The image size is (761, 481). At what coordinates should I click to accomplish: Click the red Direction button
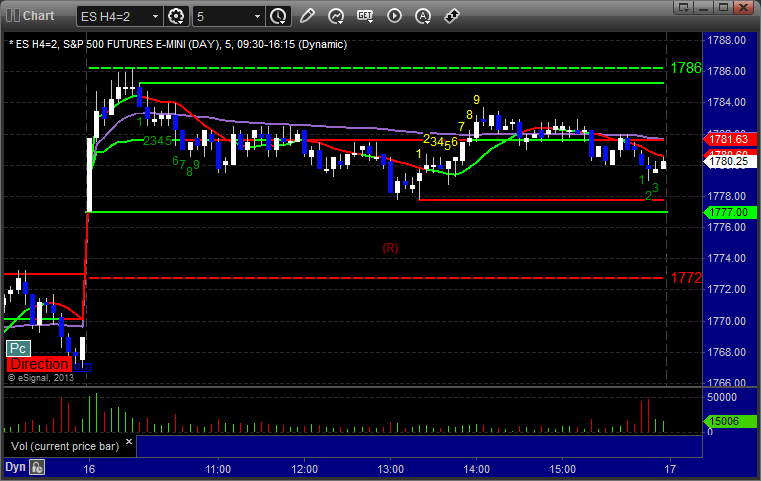coord(39,364)
